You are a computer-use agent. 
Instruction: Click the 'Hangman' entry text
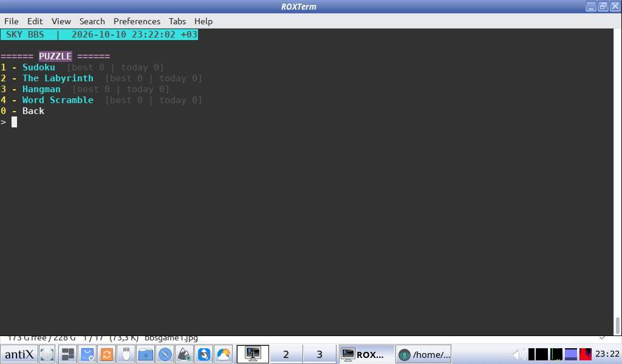pyautogui.click(x=42, y=89)
